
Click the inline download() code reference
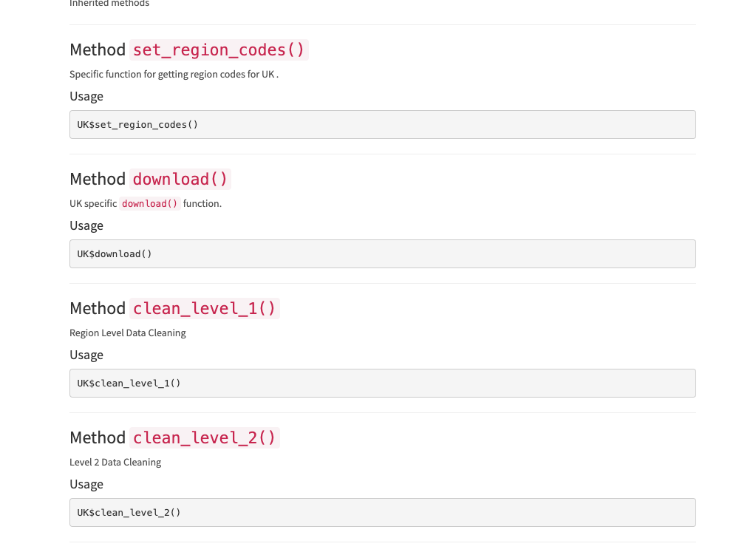(x=149, y=203)
